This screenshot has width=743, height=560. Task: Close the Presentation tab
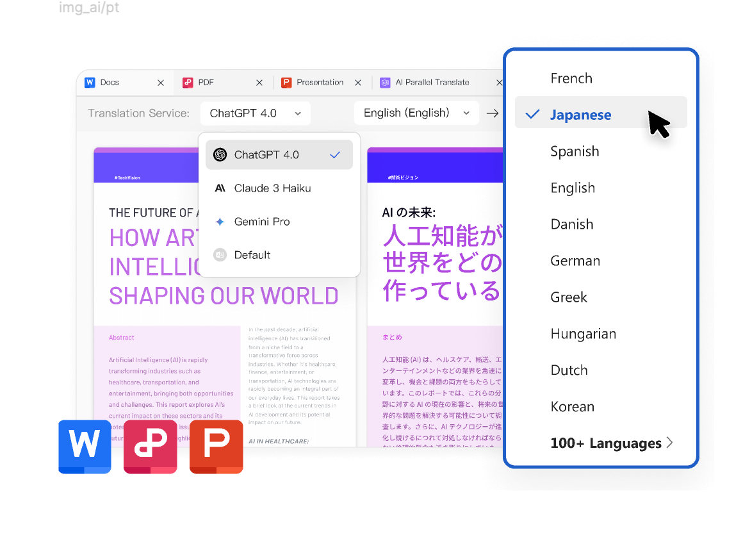pos(358,83)
